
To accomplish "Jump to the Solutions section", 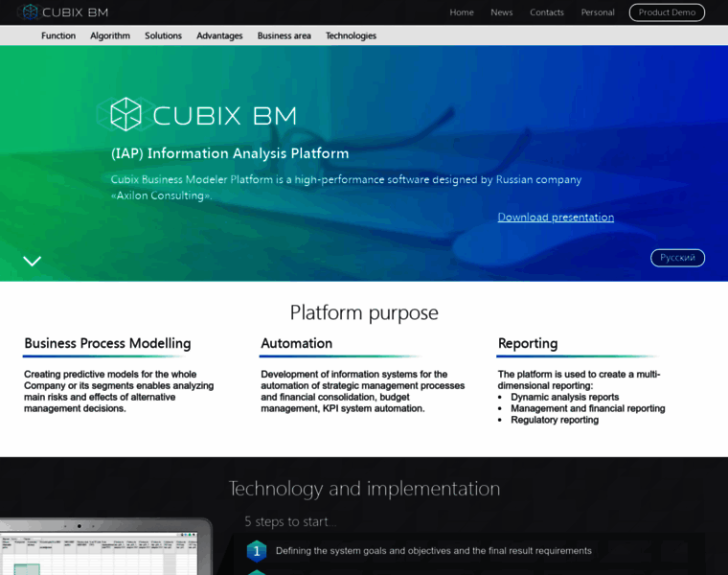I will pos(163,35).
